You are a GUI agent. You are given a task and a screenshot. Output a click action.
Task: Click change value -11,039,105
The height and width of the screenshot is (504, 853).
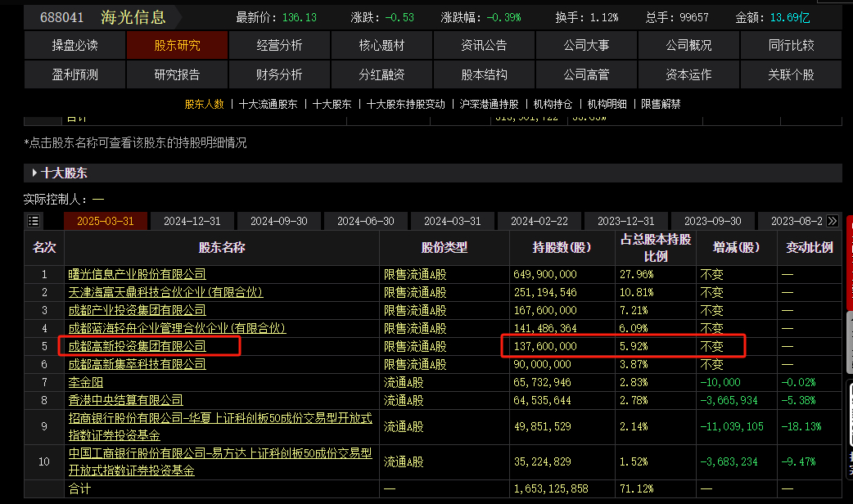(732, 426)
